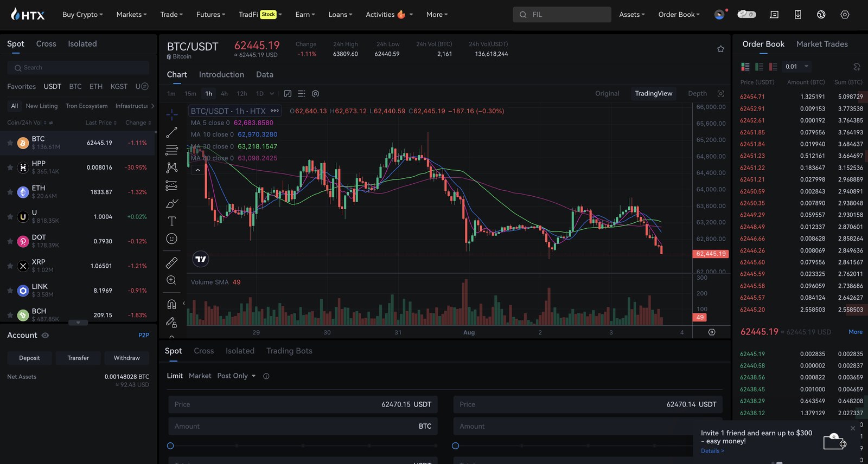Toggle the day/night theme switch

[746, 14]
